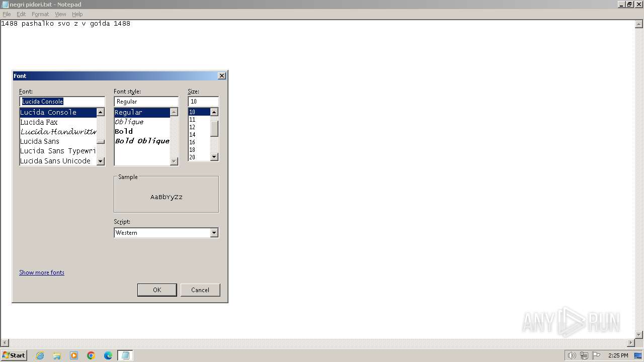Select size 10 in list
This screenshot has width=644, height=362.
tap(199, 112)
